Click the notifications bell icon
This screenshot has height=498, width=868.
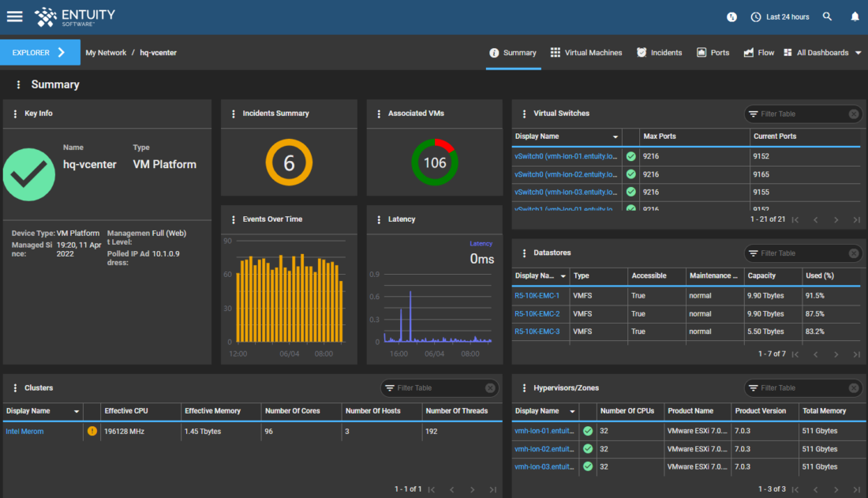[x=855, y=17]
